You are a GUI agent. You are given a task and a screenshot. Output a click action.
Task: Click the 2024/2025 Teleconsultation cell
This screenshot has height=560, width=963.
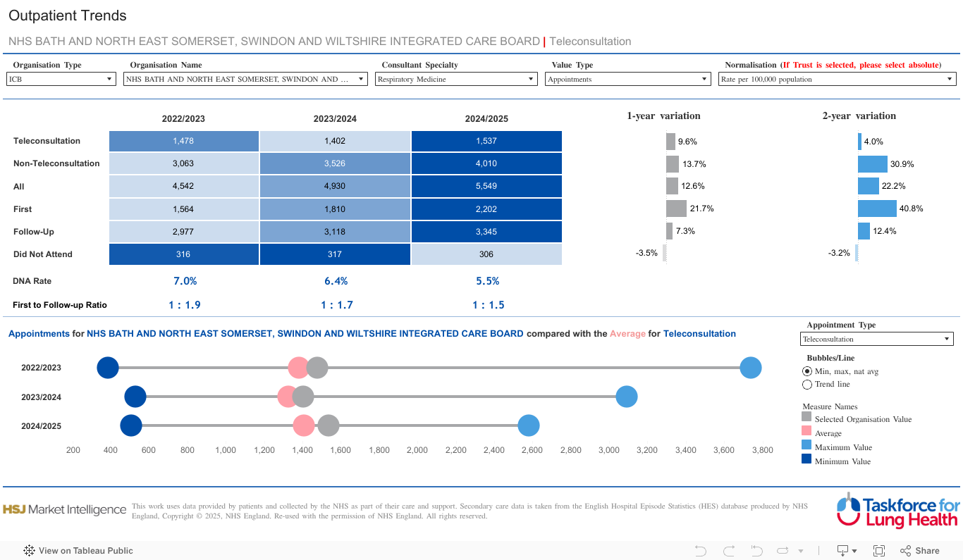pyautogui.click(x=486, y=141)
